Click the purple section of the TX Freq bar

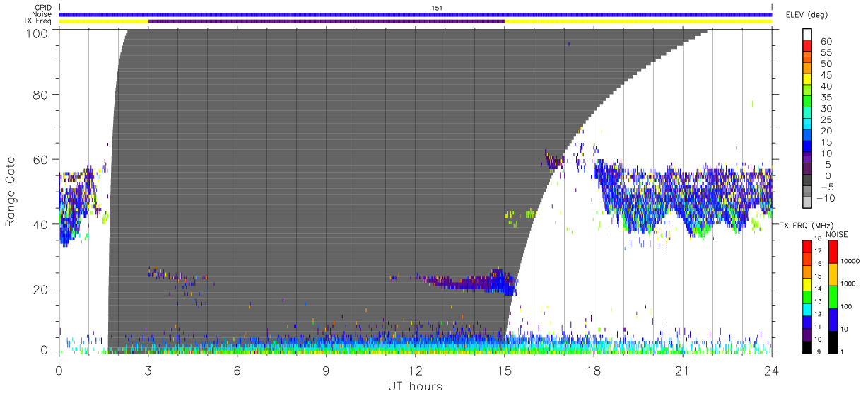coord(327,21)
